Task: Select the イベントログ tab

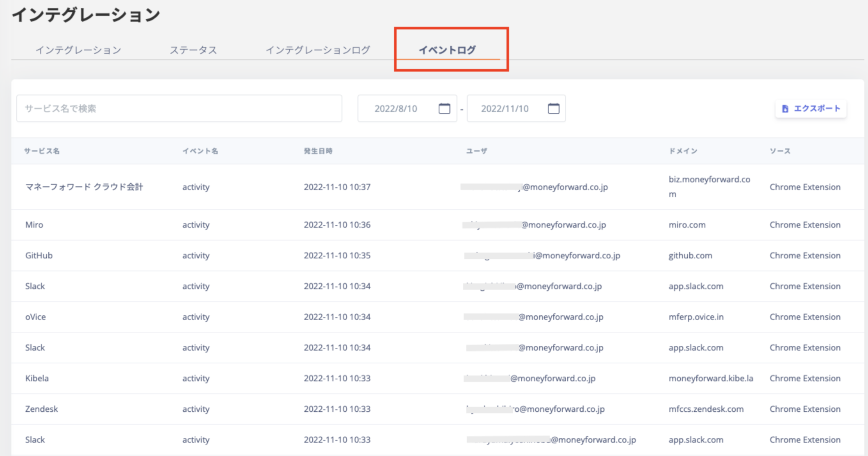Action: (x=447, y=50)
